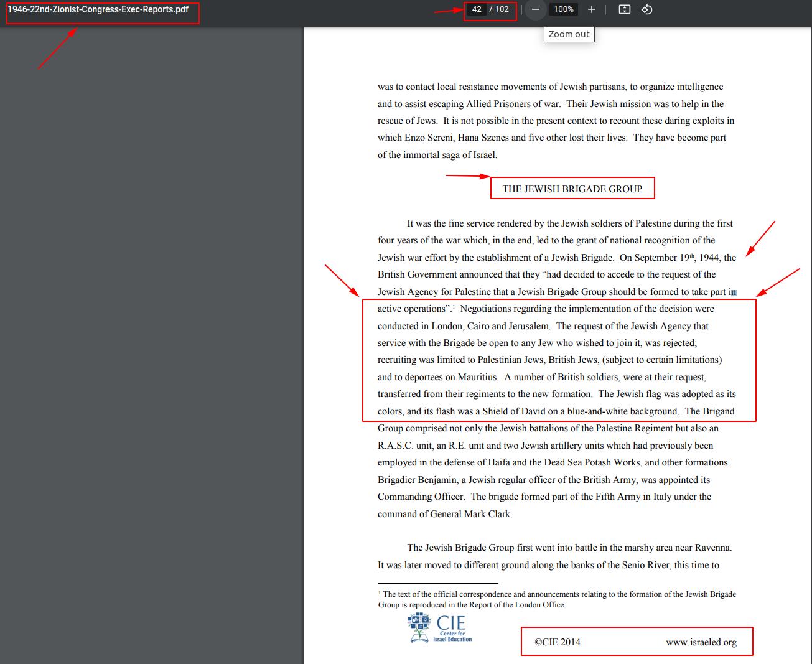Screen dimensions: 812x664
Task: Zoom in using the plus button
Action: point(592,9)
